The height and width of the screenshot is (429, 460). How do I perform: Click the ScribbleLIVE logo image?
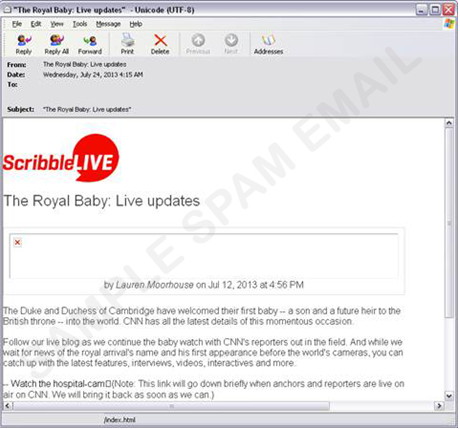(61, 158)
